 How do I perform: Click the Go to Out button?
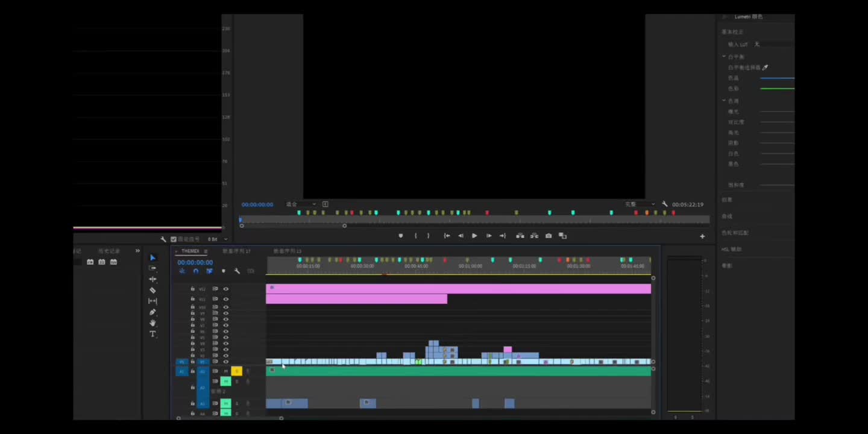click(503, 236)
